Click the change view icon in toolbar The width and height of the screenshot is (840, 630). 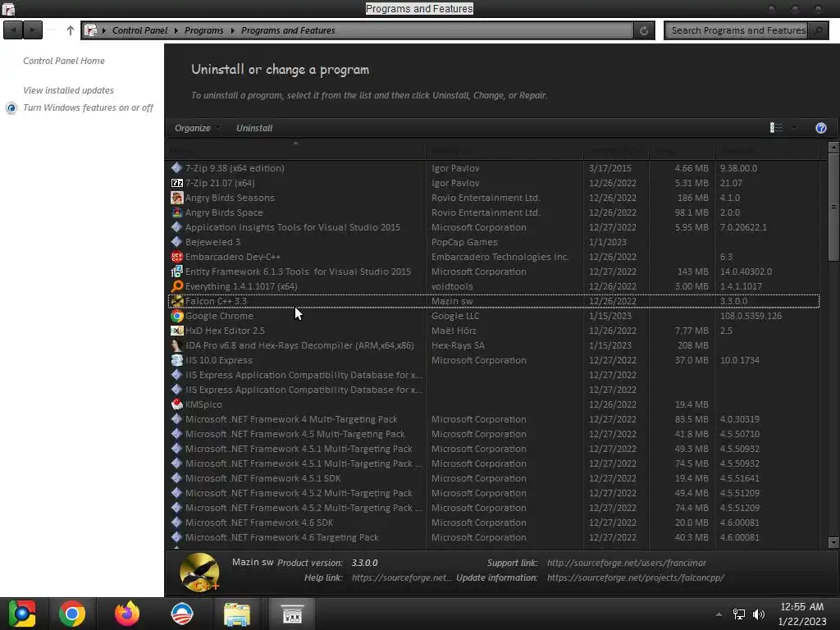tap(776, 127)
